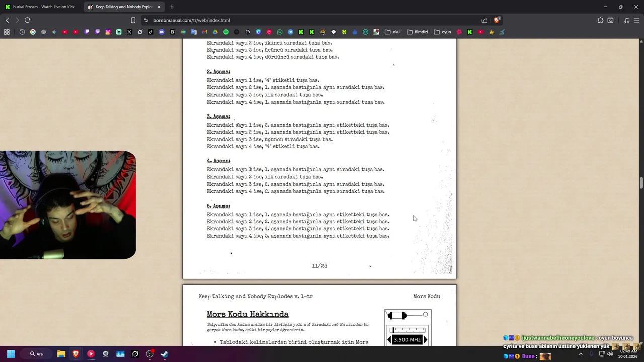The image size is (644, 362).
Task: Show hidden system tray icons chevron
Action: pos(580,354)
